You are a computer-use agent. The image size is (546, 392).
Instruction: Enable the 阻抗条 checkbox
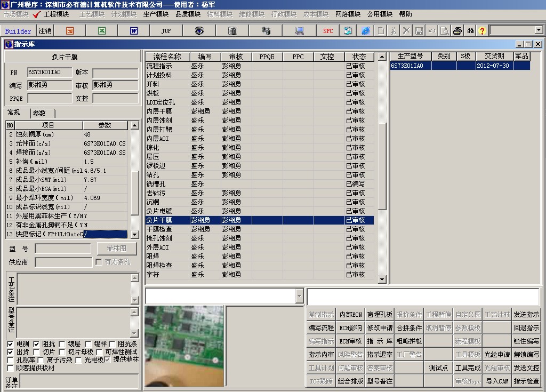coord(112,344)
